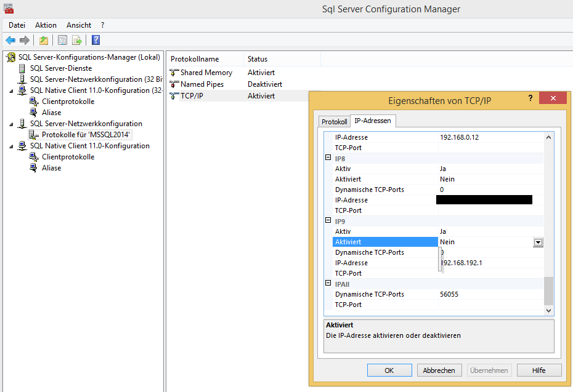Image resolution: width=573 pixels, height=392 pixels.
Task: Click the Named Pipes protocol icon
Action: pyautogui.click(x=174, y=84)
